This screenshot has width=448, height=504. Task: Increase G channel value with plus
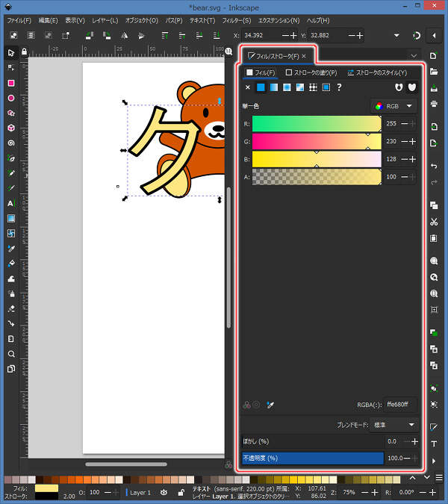click(413, 141)
